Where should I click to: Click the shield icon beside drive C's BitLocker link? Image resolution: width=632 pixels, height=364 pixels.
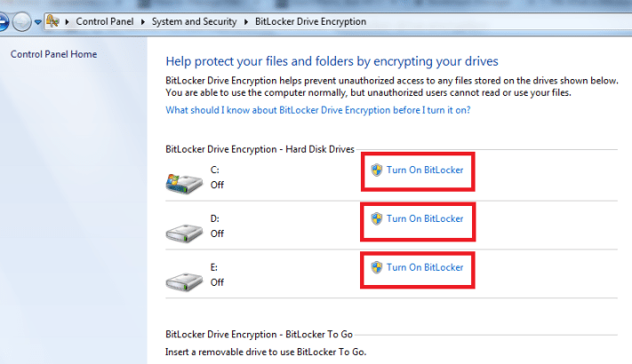pyautogui.click(x=376, y=169)
